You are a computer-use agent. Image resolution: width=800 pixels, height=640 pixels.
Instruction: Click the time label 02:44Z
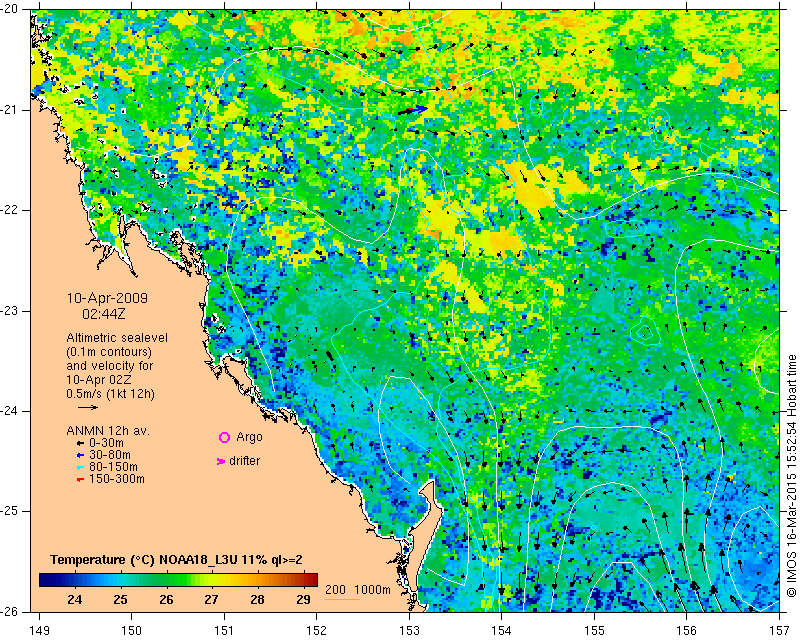pos(104,314)
